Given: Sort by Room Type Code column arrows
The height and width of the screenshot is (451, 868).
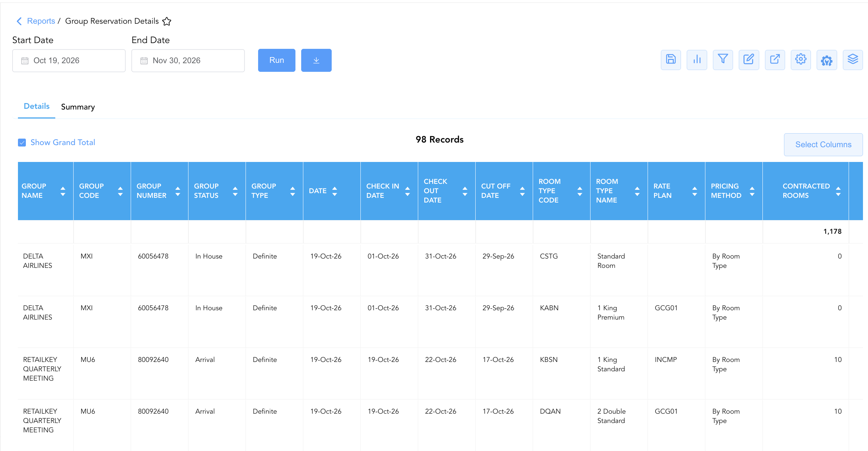Looking at the screenshot, I should pos(580,191).
